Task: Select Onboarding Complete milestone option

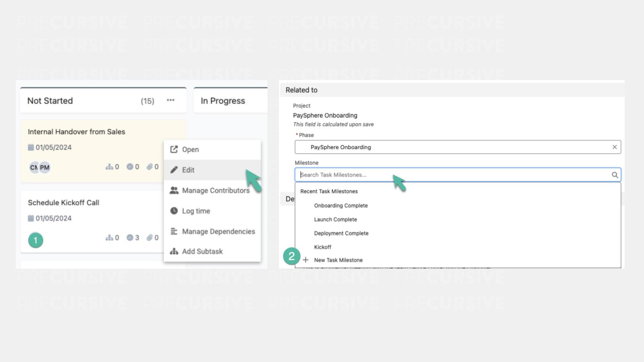Action: [341, 206]
